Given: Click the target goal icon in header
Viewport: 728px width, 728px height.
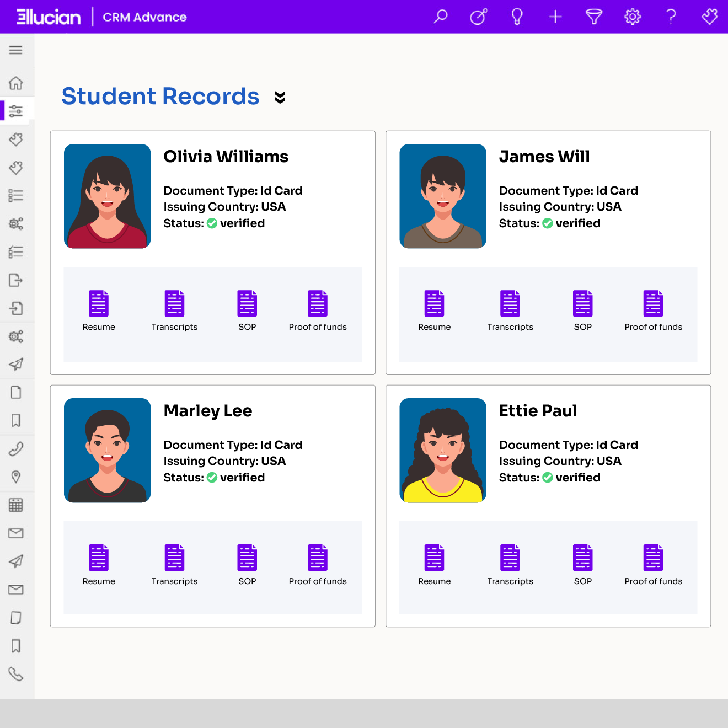Looking at the screenshot, I should pyautogui.click(x=479, y=17).
